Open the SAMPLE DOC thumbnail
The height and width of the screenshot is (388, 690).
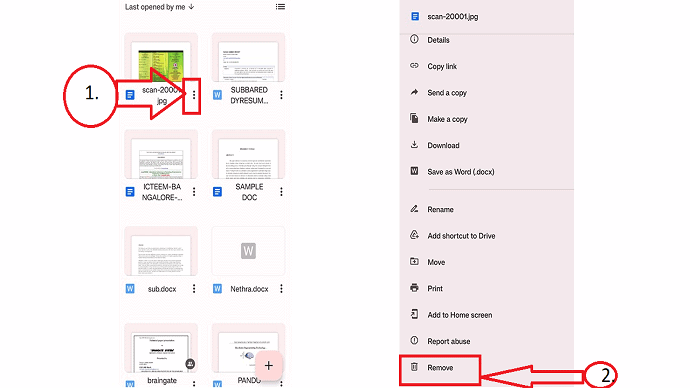coord(248,154)
